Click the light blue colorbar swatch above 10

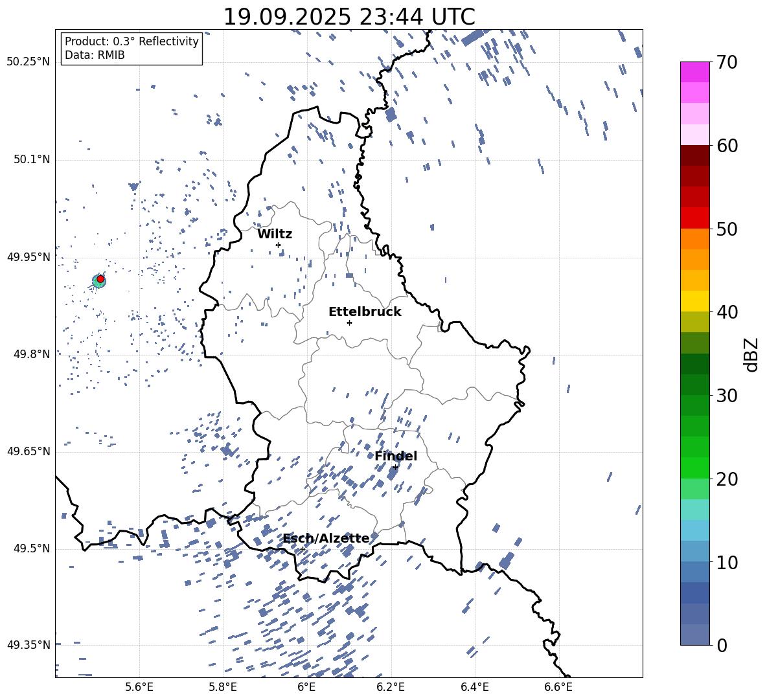click(x=695, y=530)
